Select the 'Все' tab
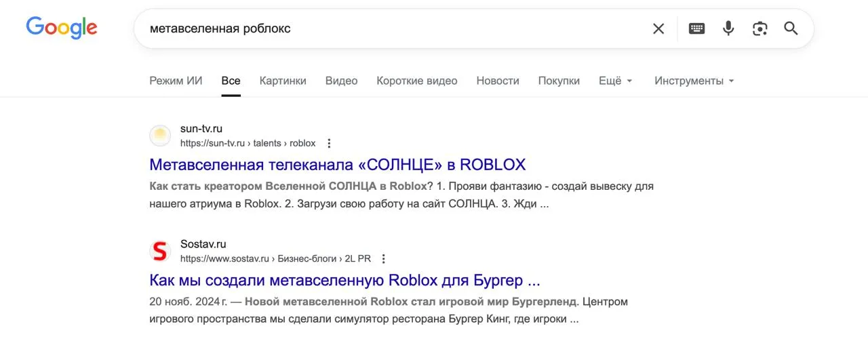868x341 pixels. tap(231, 81)
